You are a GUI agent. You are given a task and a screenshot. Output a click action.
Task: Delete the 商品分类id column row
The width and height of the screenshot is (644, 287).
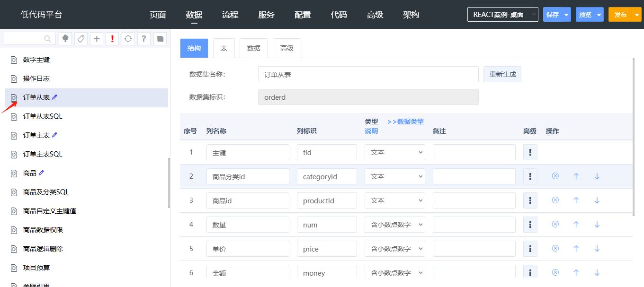point(555,176)
